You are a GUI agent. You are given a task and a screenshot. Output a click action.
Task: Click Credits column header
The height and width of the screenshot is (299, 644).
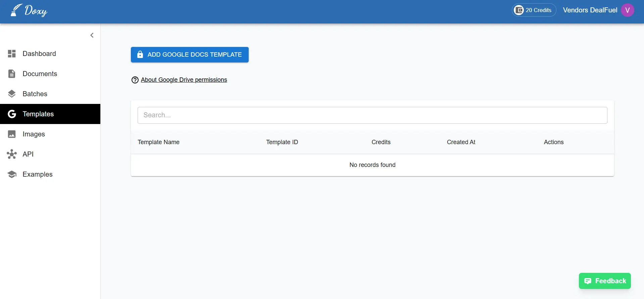(x=381, y=142)
